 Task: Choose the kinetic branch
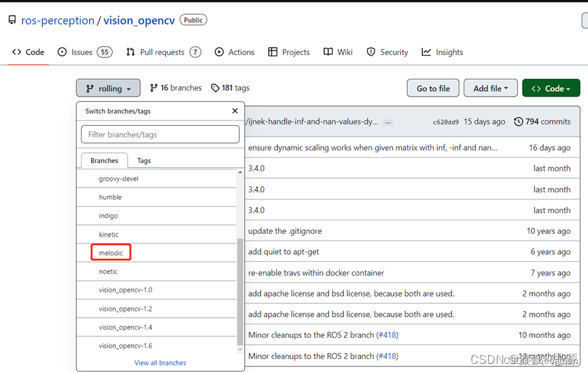tap(156, 235)
